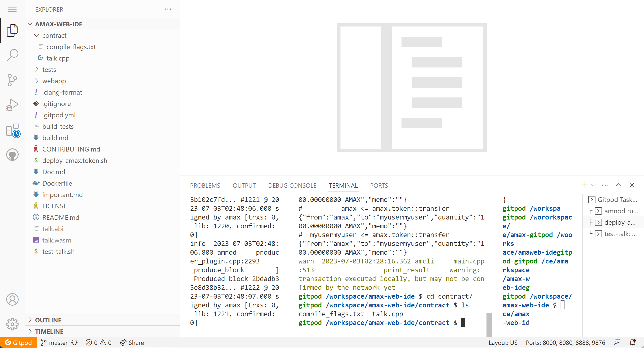Open the Extensions view
Viewport: 644px width, 348px height.
point(13,130)
